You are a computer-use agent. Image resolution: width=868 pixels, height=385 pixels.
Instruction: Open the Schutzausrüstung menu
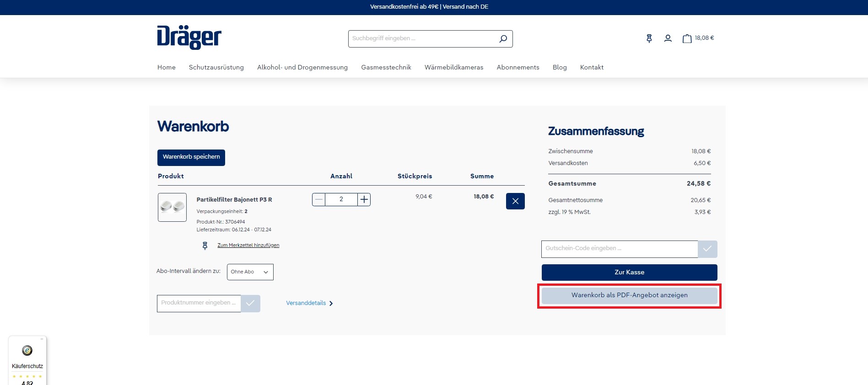tap(216, 67)
